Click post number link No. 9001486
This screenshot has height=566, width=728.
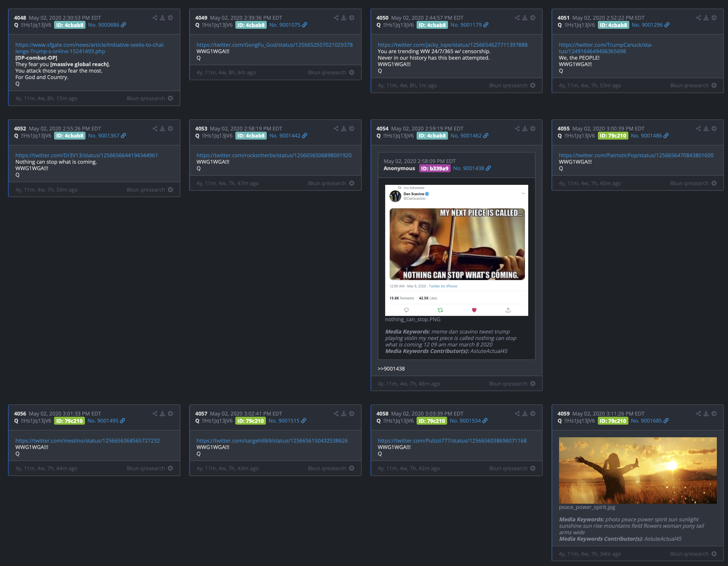point(646,135)
